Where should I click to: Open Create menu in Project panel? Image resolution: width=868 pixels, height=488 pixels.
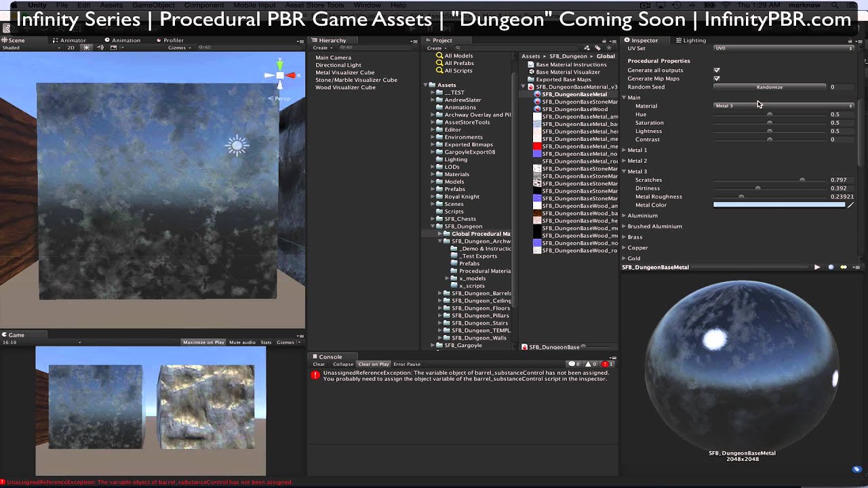pos(437,48)
